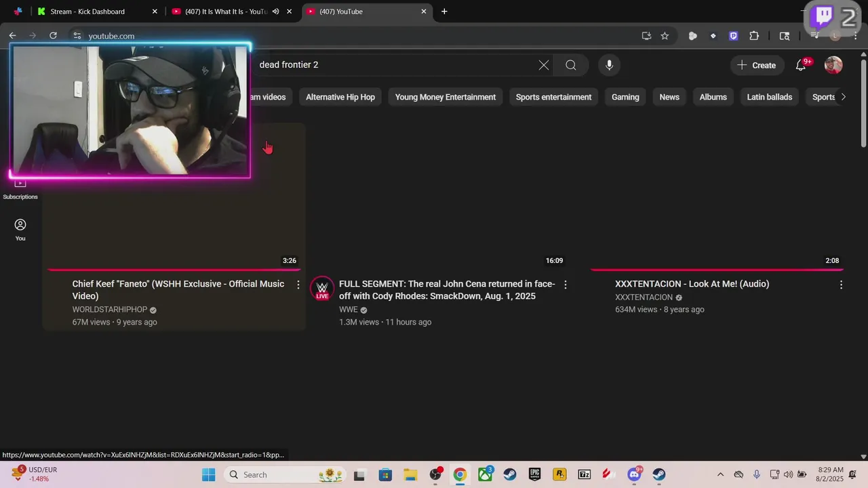
Task: Open the Windows Start menu
Action: (208, 474)
